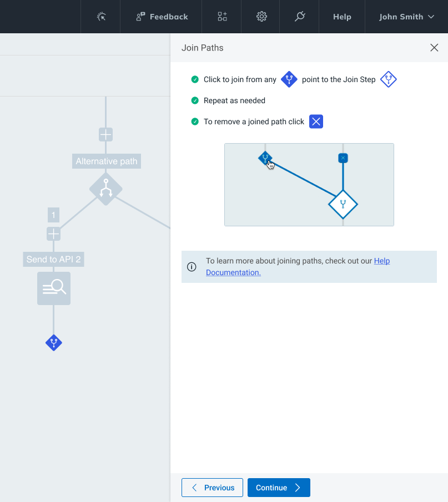Open the Help menu
Screen dimensions: 448x502
pos(342,17)
